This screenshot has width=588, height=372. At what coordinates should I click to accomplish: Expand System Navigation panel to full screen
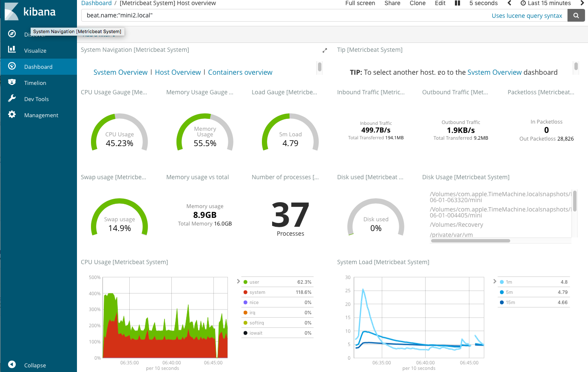[325, 50]
